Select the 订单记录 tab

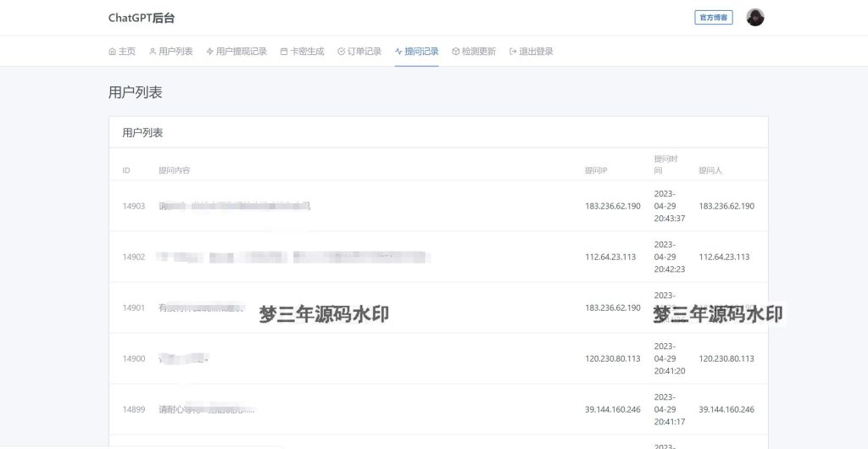359,52
